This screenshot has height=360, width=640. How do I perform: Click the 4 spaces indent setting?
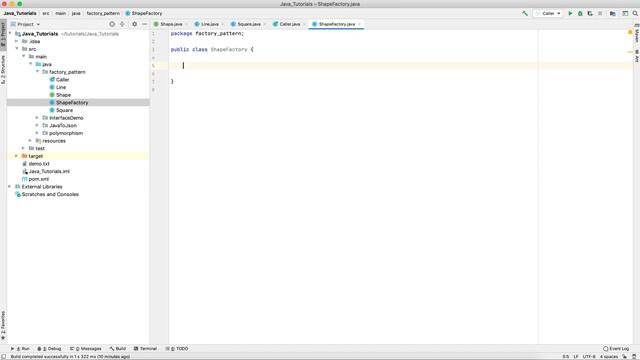[609, 356]
